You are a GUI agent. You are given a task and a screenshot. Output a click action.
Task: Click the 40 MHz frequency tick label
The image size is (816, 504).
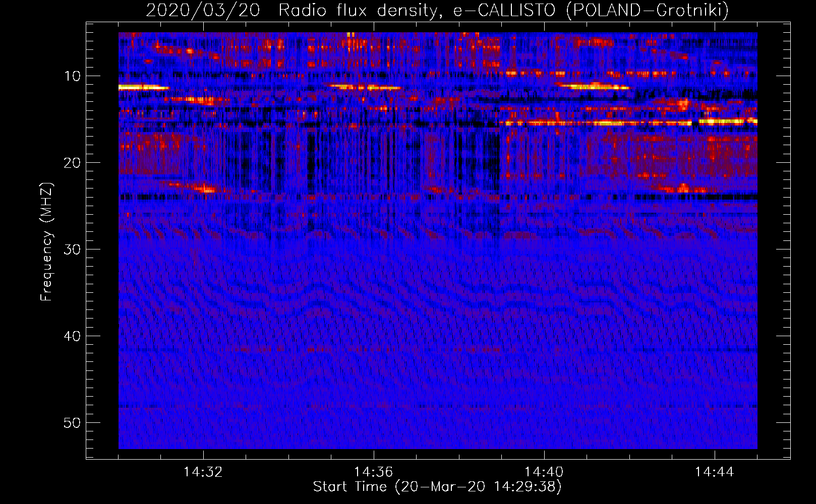pyautogui.click(x=73, y=336)
